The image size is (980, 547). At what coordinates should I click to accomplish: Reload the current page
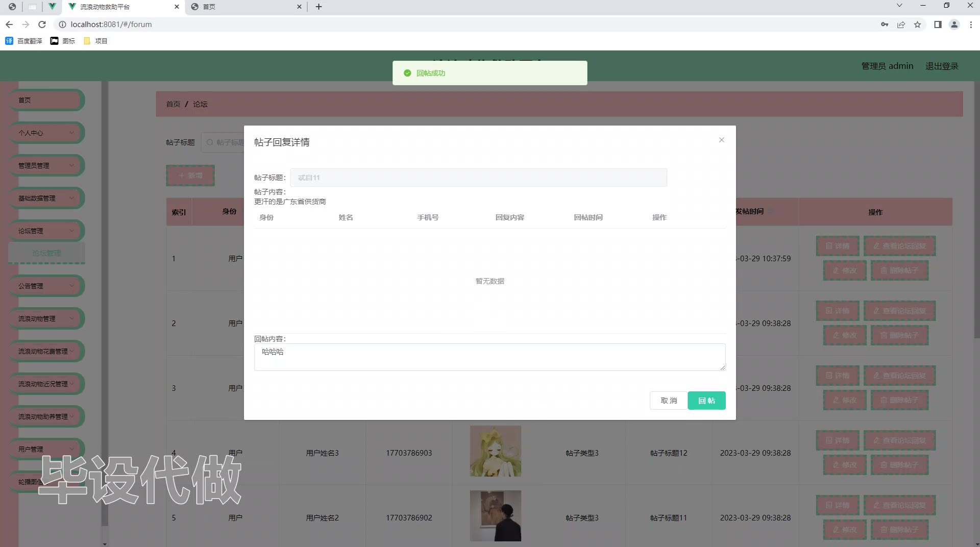click(42, 24)
